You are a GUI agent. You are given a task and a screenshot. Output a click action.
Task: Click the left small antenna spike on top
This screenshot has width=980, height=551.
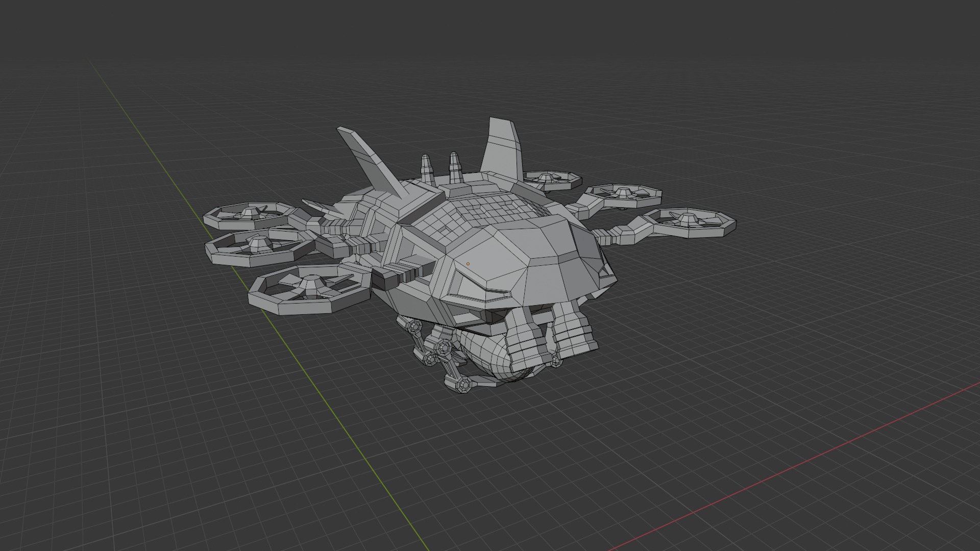click(427, 169)
